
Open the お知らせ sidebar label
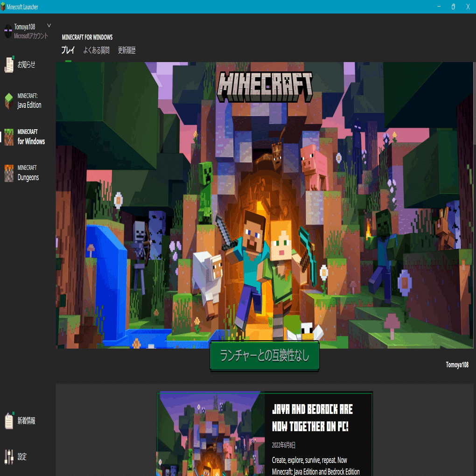(x=26, y=64)
